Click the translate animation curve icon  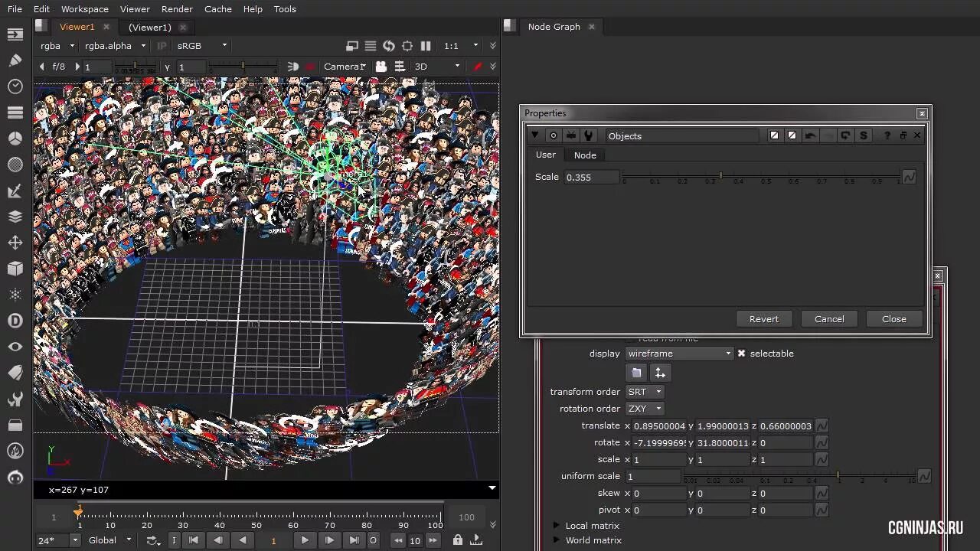[822, 426]
